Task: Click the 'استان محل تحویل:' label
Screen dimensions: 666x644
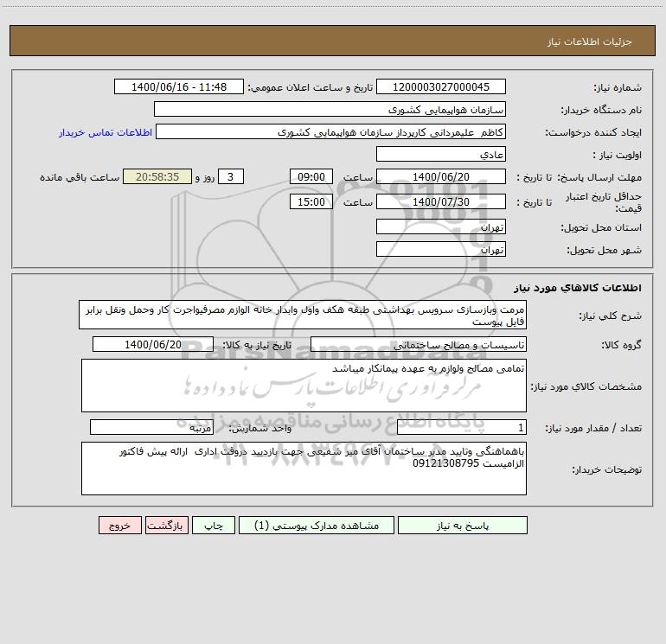Action: [x=601, y=228]
